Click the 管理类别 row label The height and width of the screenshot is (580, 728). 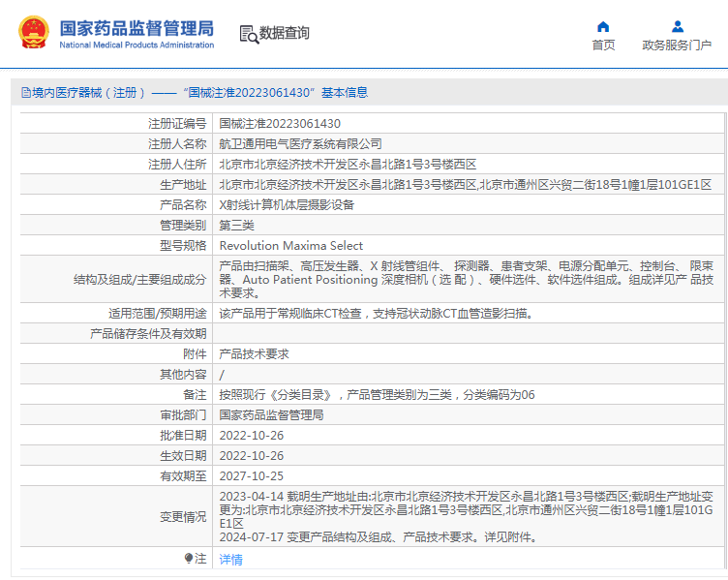tap(183, 226)
